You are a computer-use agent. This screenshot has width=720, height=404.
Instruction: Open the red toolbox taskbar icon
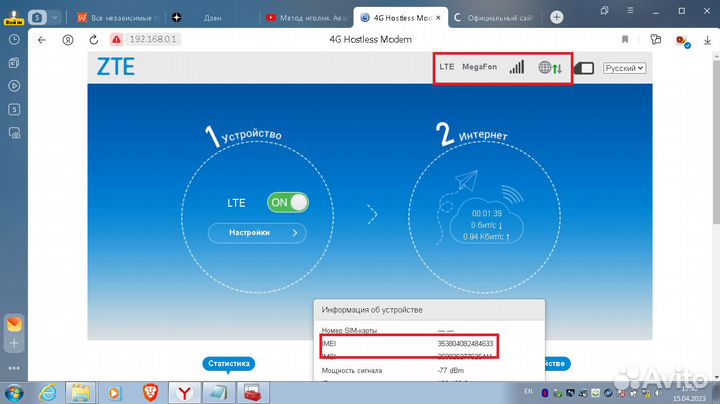click(x=252, y=393)
